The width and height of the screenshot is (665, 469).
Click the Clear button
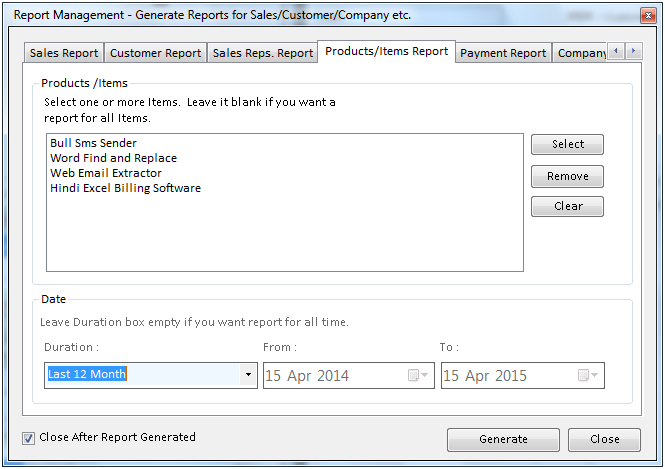tap(567, 206)
